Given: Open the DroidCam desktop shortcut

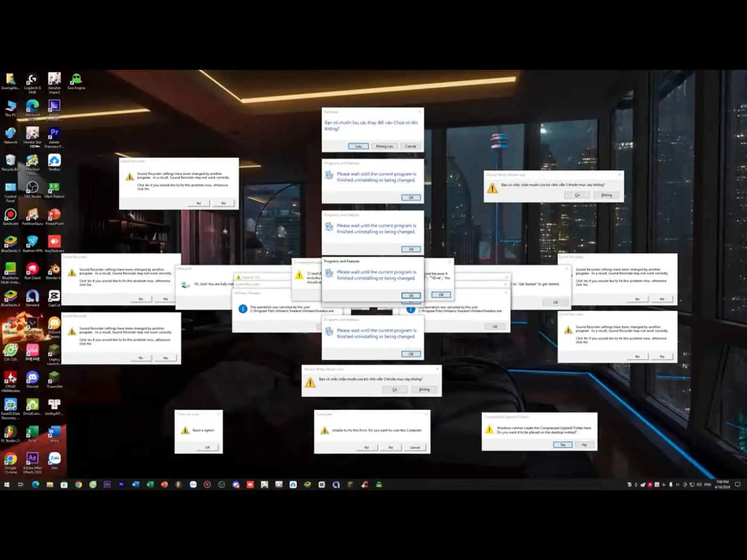Looking at the screenshot, I should click(x=32, y=407).
